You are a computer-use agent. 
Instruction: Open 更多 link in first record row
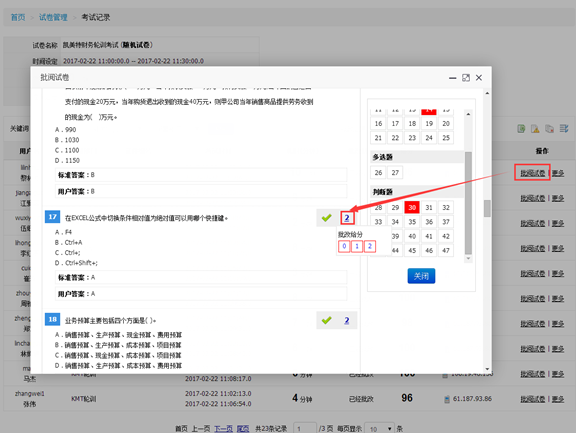[x=558, y=173]
